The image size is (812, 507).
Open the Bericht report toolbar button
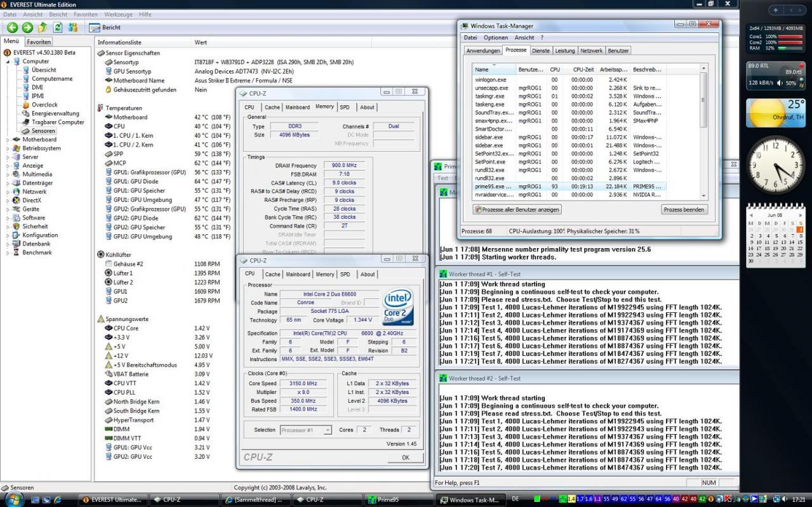click(x=105, y=27)
